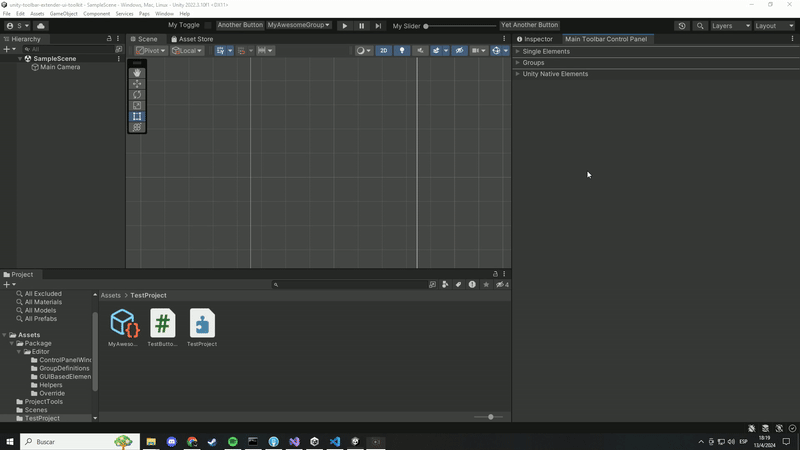Open Hierarchy create plus button

click(9, 49)
